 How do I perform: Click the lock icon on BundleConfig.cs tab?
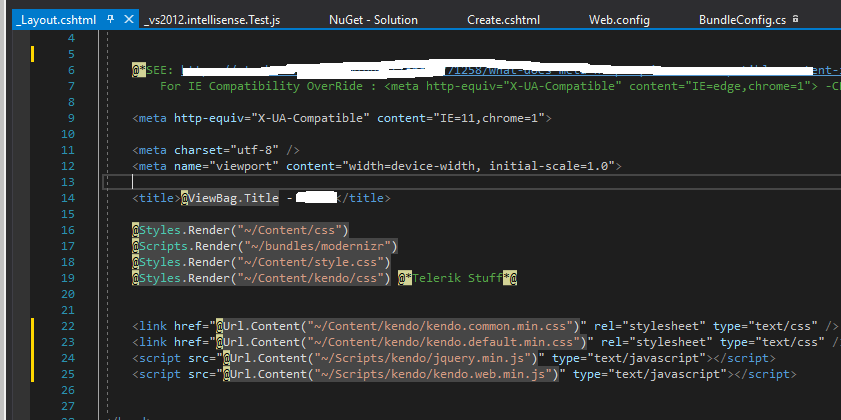(795, 19)
